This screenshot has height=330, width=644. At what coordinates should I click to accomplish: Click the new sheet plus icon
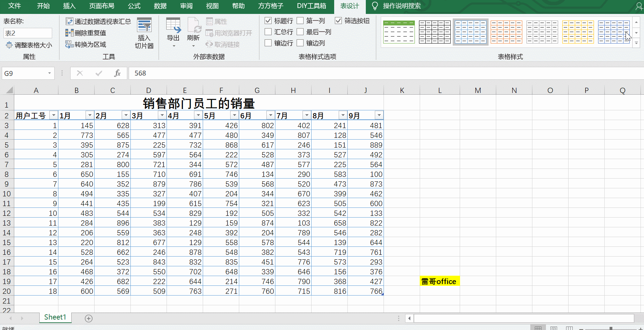pyautogui.click(x=89, y=318)
